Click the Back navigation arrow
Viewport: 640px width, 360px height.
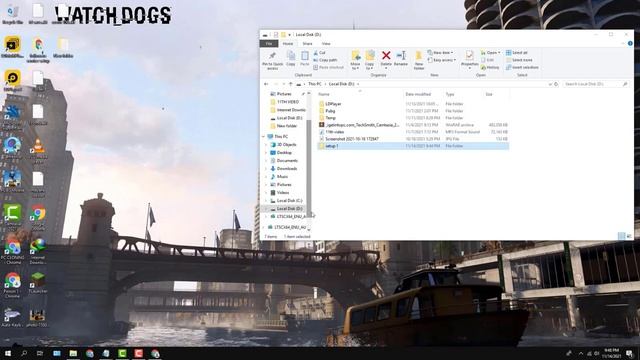[x=266, y=84]
